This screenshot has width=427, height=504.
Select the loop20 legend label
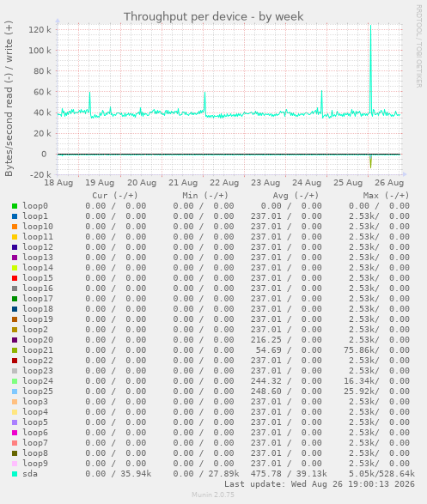pyautogui.click(x=38, y=340)
